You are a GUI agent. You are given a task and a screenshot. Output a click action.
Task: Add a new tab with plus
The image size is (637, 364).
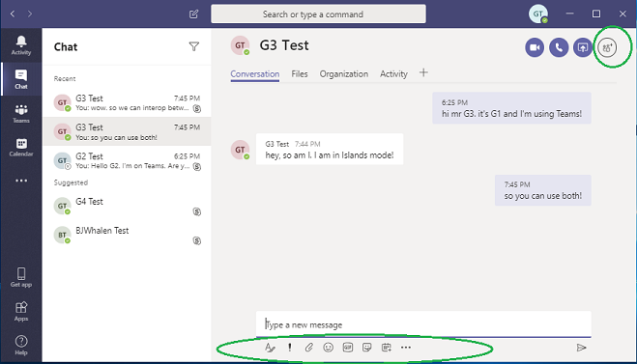(423, 73)
